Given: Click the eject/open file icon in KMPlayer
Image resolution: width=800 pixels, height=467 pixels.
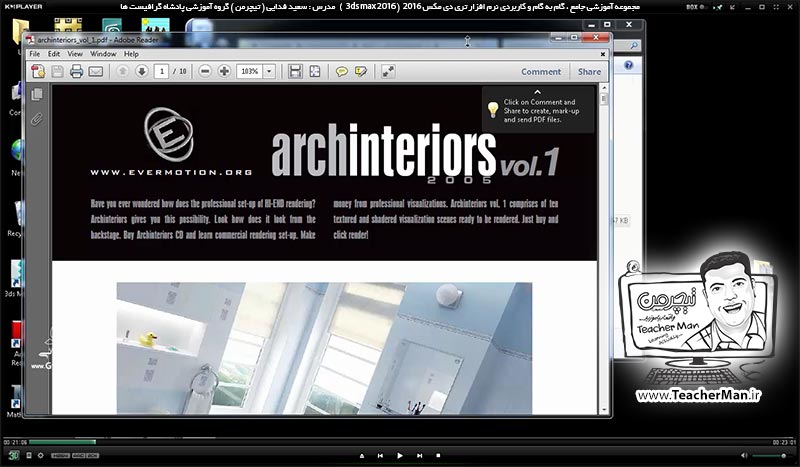Looking at the screenshot, I should 362,455.
